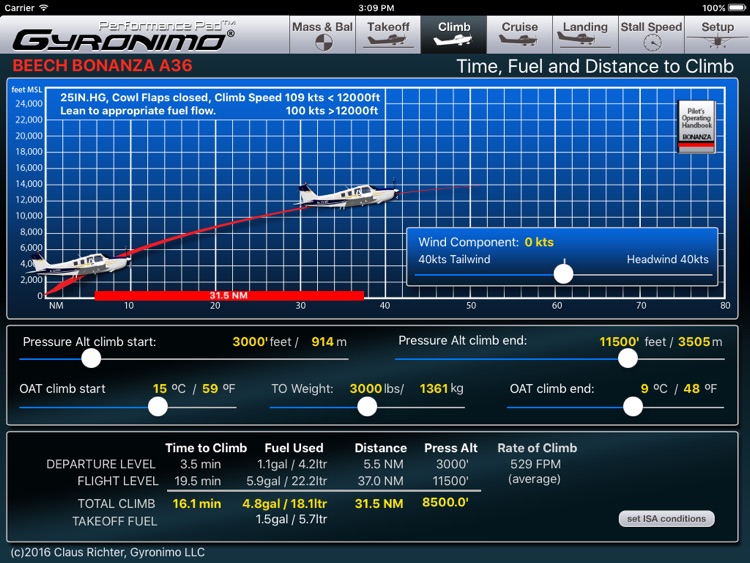
Task: Click the 3.5 min departure level time
Action: pyautogui.click(x=200, y=464)
